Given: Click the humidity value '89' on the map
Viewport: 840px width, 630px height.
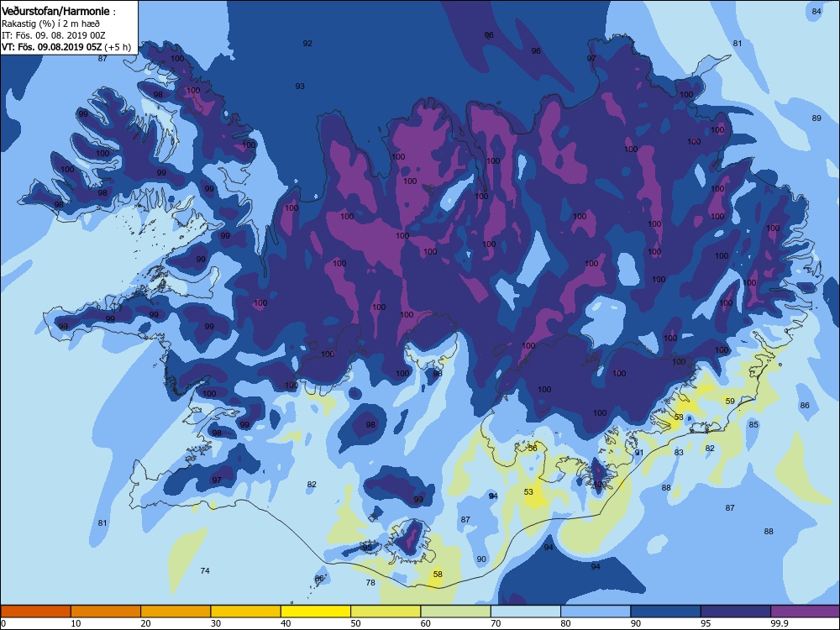Looking at the screenshot, I should [x=816, y=118].
